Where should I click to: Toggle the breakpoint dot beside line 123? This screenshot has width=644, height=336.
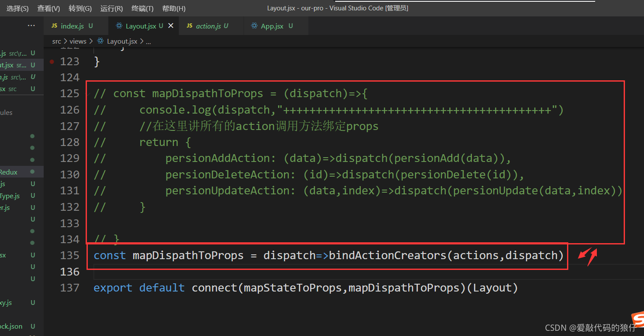51,61
